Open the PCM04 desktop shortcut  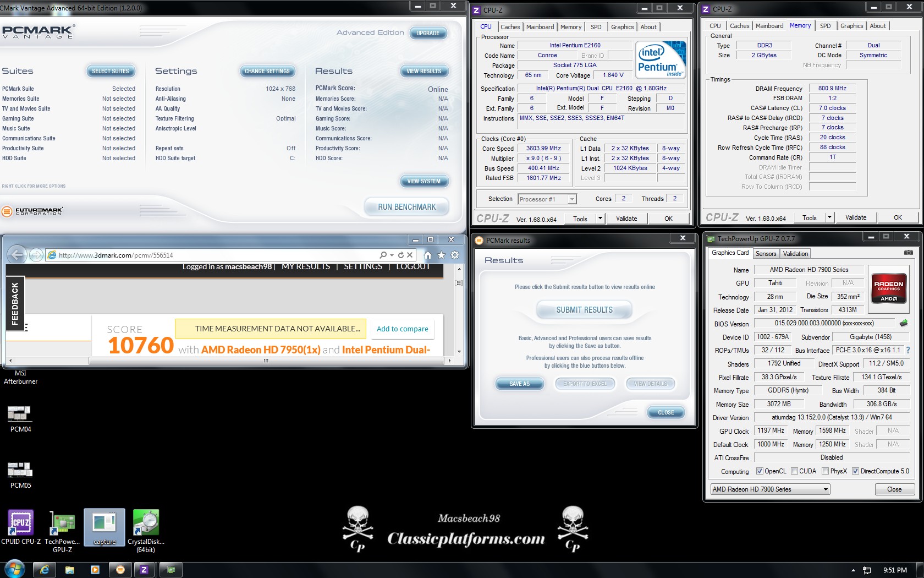(20, 419)
